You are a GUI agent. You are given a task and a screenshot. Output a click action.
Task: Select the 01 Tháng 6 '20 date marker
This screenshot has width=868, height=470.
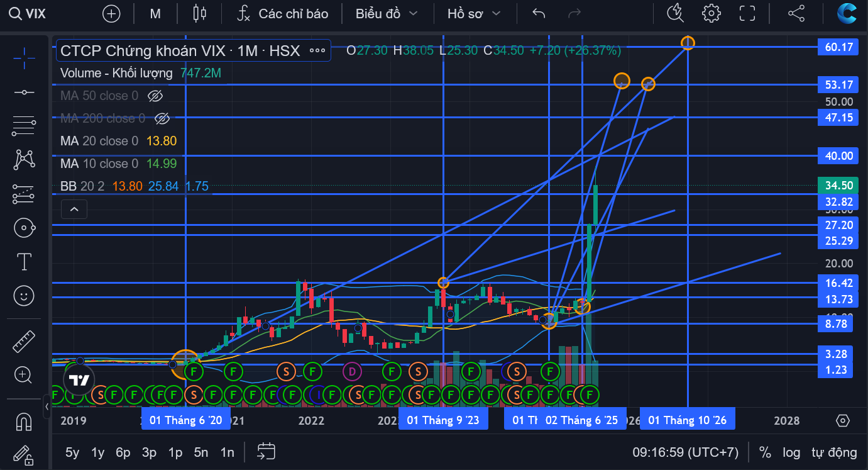186,420
